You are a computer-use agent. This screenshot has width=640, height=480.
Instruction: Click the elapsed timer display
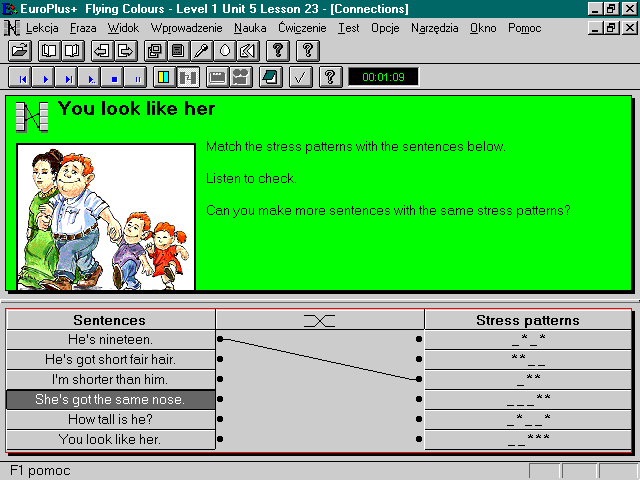click(383, 77)
